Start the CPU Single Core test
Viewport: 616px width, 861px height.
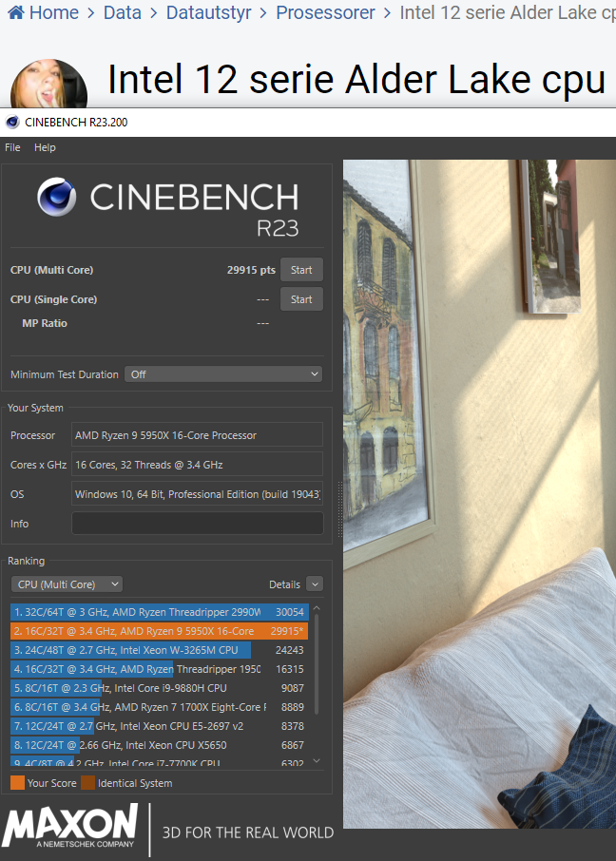[301, 299]
